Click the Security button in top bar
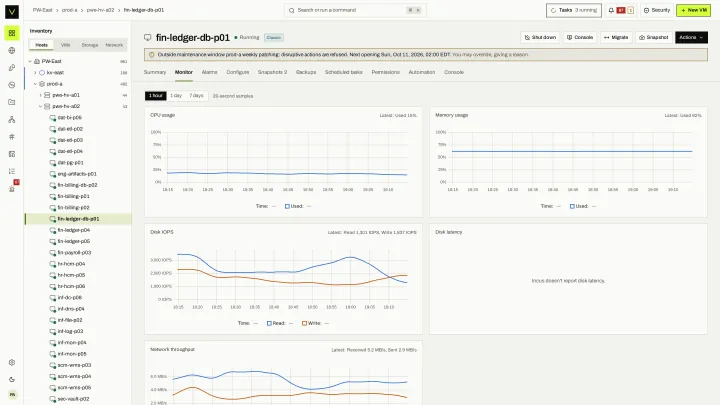 tap(657, 10)
